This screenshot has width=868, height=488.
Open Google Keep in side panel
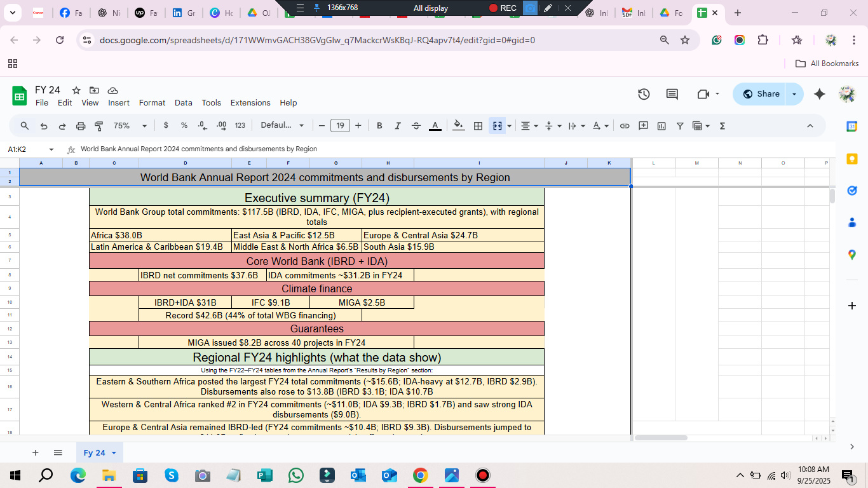tap(852, 159)
